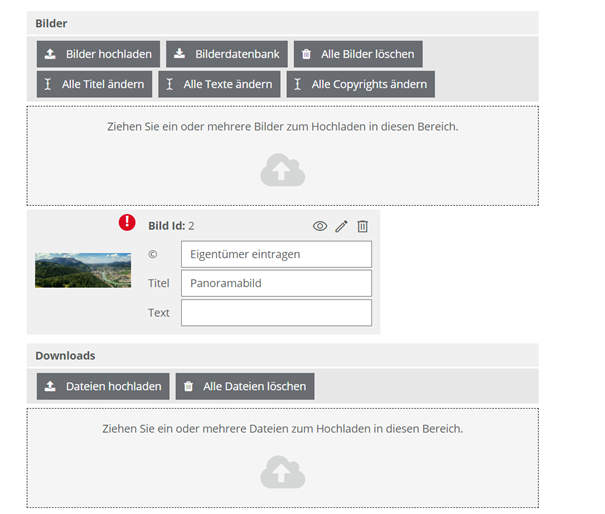
Task: Click the file drop area text
Action: pos(282,428)
